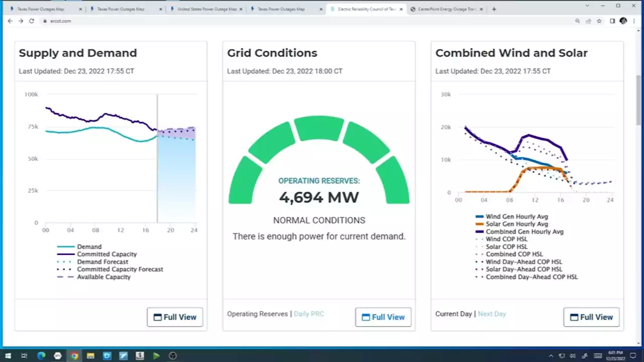The image size is (644, 362).
Task: Open the browser side panel
Action: click(x=612, y=21)
